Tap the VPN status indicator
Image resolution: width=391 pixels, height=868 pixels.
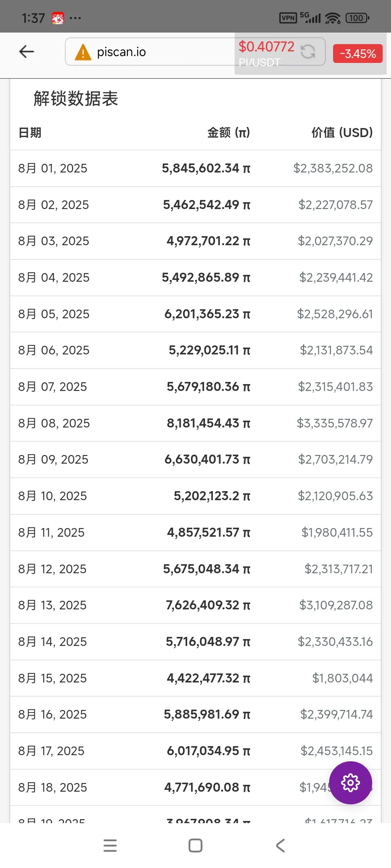click(x=288, y=18)
